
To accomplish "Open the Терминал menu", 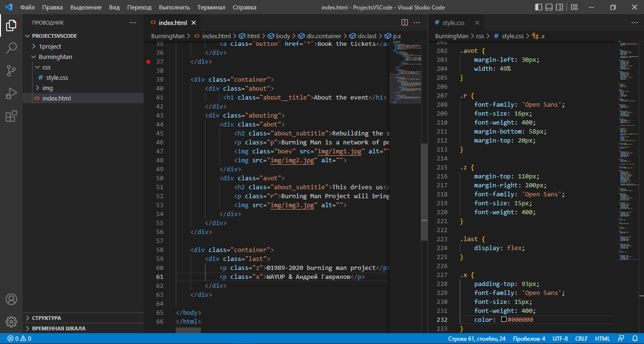I will coord(211,8).
